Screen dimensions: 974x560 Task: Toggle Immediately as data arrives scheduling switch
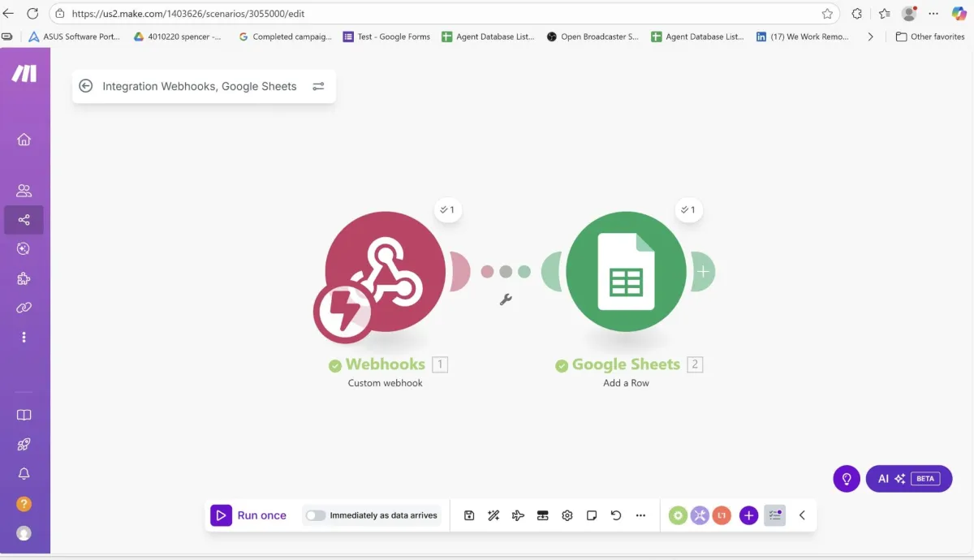(x=316, y=515)
